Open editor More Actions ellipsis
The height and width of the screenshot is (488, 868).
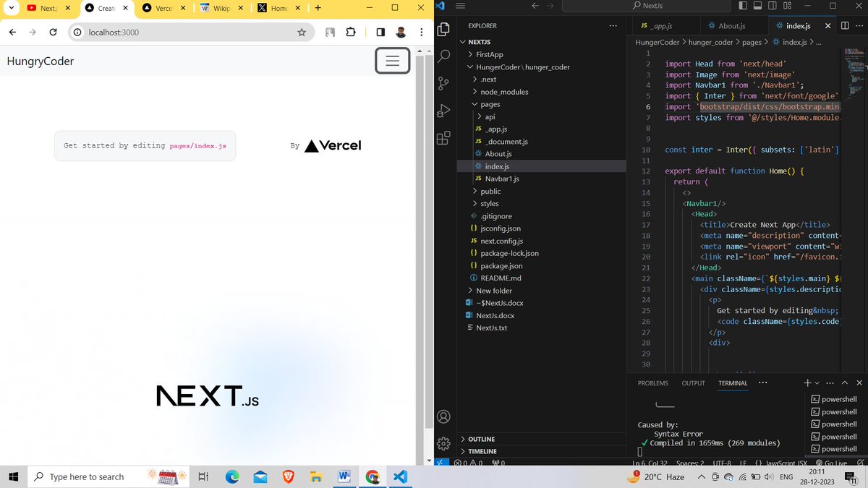[x=859, y=25]
